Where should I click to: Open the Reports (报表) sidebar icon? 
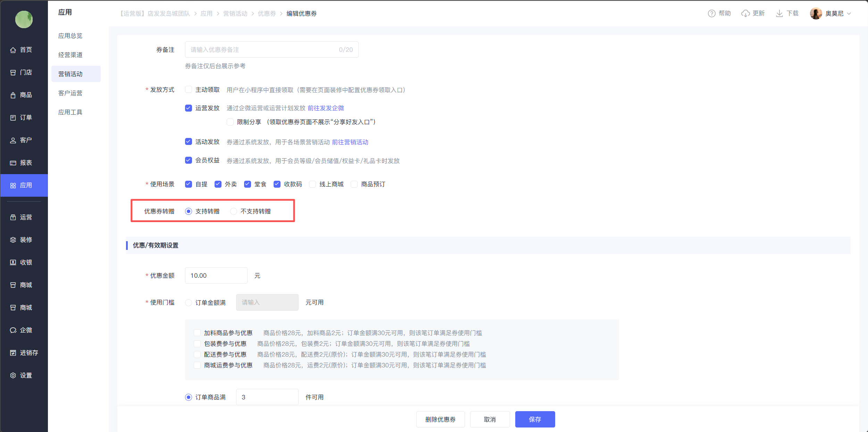pyautogui.click(x=13, y=163)
